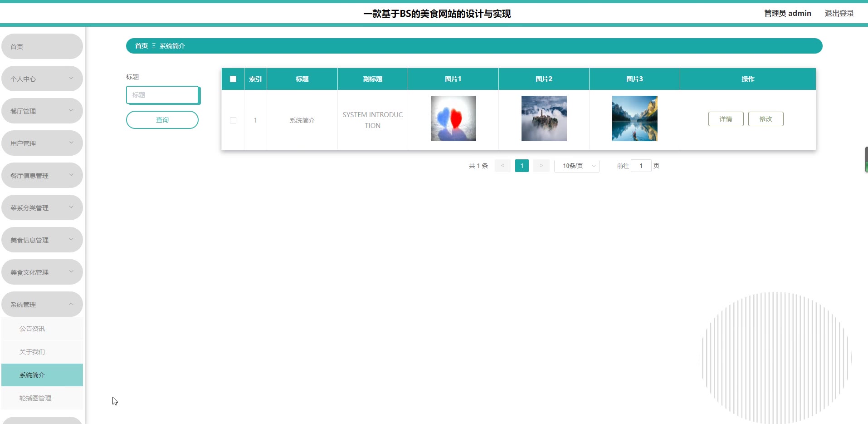Open the 首页 sidebar menu item
Viewport: 868px width, 424px height.
coord(42,46)
